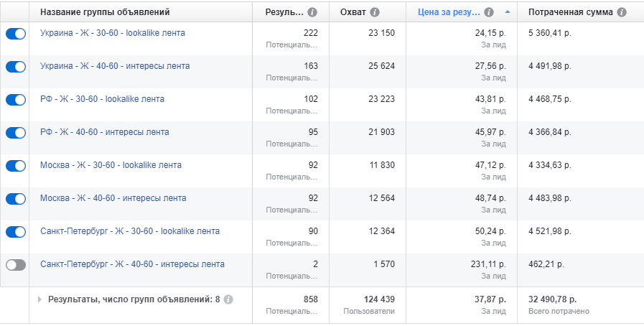
Task: Click info icon in Цена за результат header
Action: click(489, 12)
